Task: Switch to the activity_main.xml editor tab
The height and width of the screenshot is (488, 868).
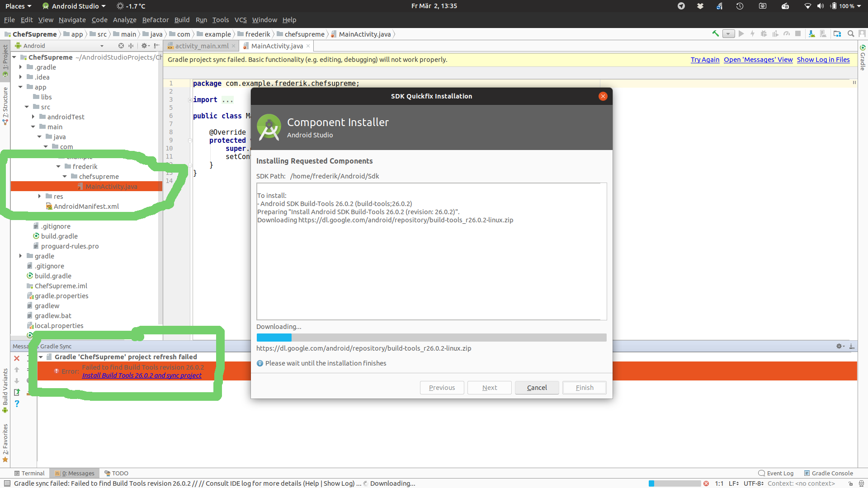Action: point(201,46)
